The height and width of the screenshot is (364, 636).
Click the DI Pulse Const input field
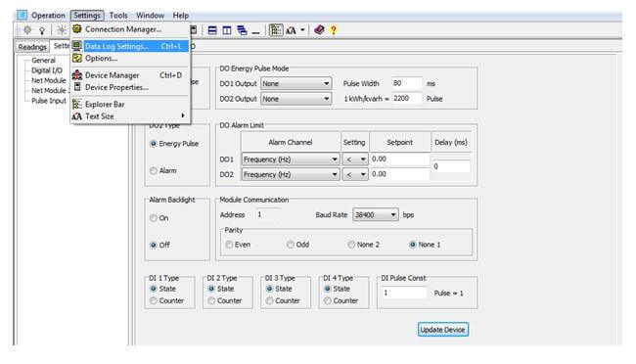[x=405, y=293]
